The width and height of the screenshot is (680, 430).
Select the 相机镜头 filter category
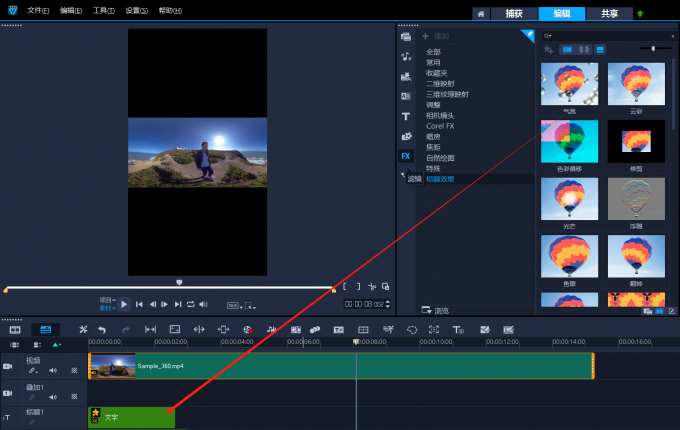[x=440, y=116]
